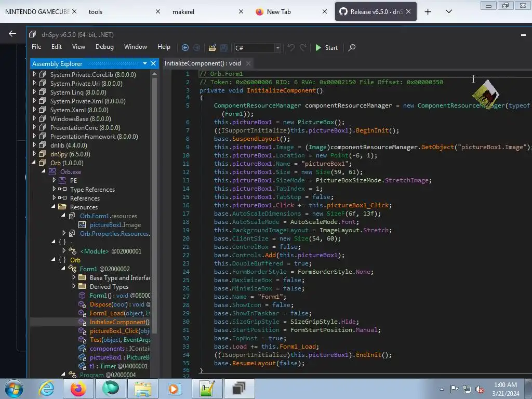Open the Edit menu
Image resolution: width=532 pixels, height=399 pixels.
[57, 47]
